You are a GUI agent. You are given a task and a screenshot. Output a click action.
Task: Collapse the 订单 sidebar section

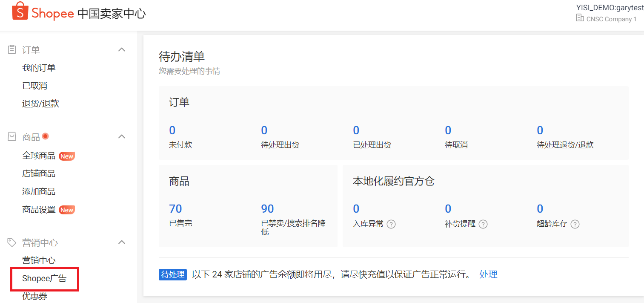[122, 50]
